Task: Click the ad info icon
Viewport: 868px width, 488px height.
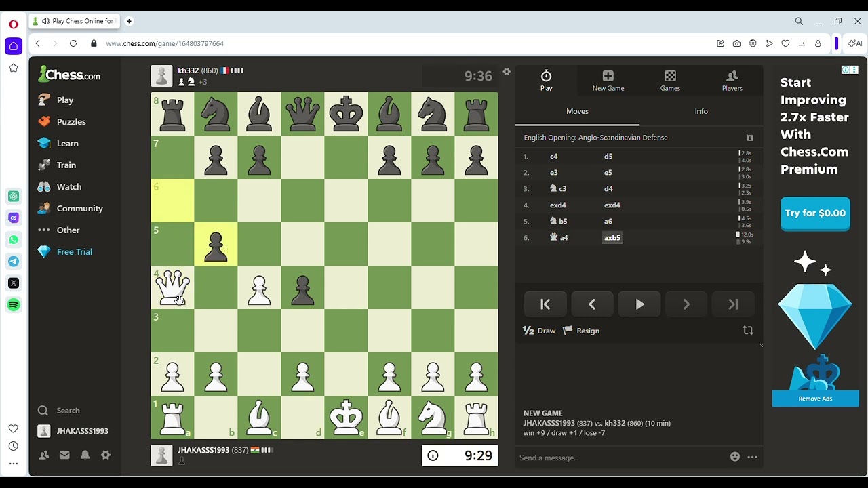Action: (x=846, y=70)
